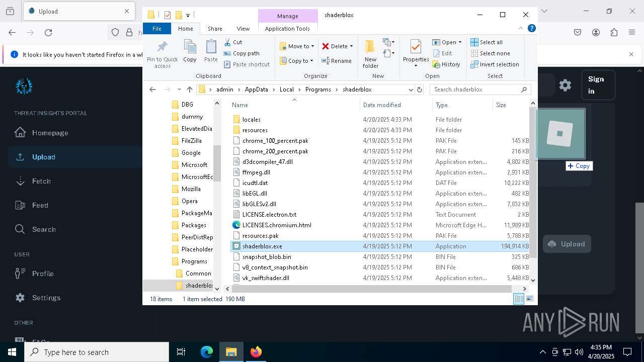Switch to details view layout icon
644x362 pixels.
519,299
